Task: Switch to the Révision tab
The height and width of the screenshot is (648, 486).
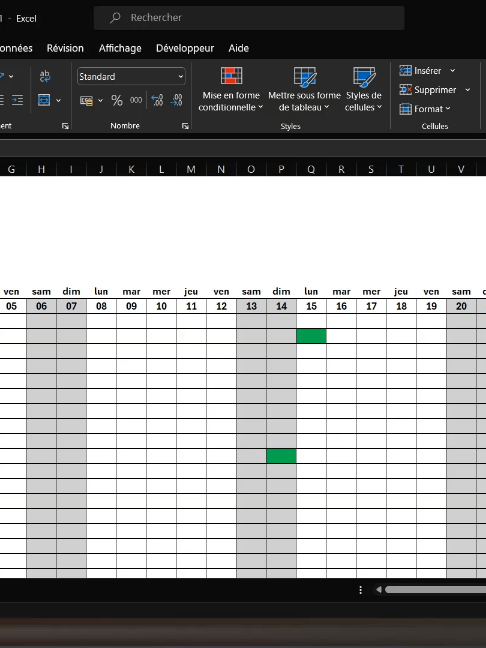Action: (65, 48)
